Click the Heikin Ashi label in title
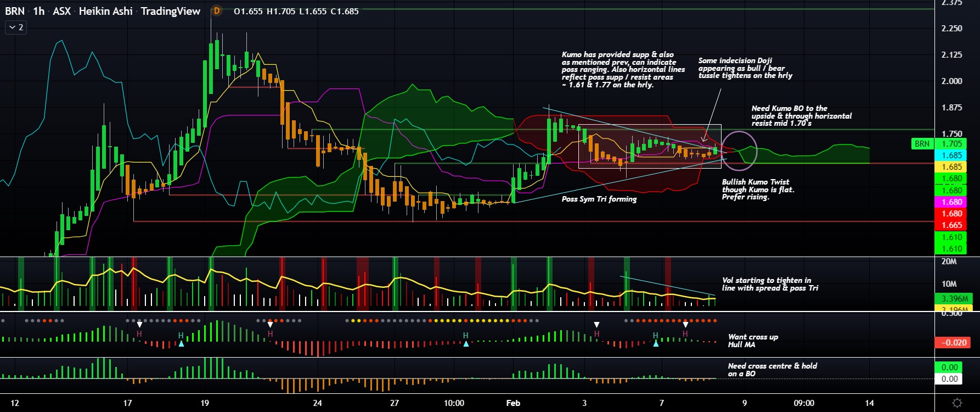Screen dimensions: 980x412 click(x=105, y=11)
